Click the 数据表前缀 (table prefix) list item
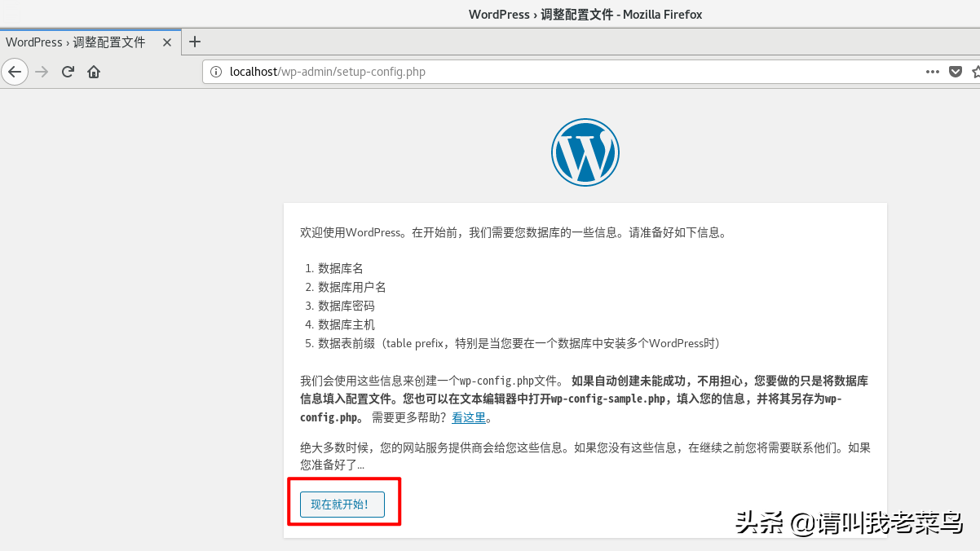 pos(519,343)
